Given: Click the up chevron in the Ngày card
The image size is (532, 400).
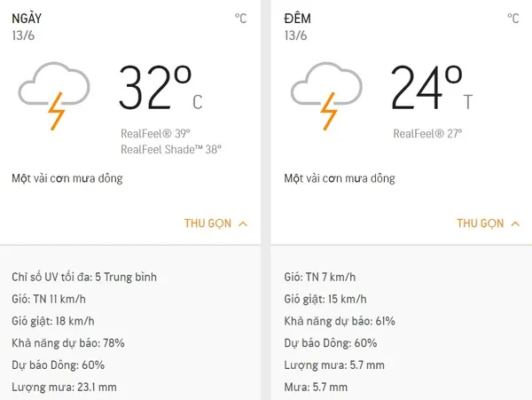Looking at the screenshot, I should (243, 224).
